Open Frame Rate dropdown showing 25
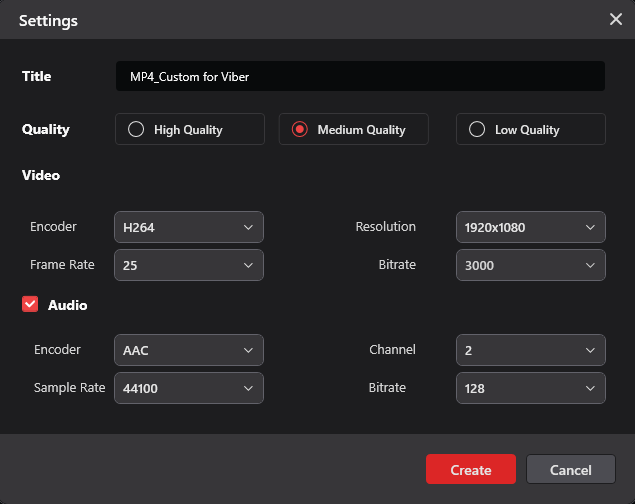This screenshot has width=635, height=504. coord(189,265)
